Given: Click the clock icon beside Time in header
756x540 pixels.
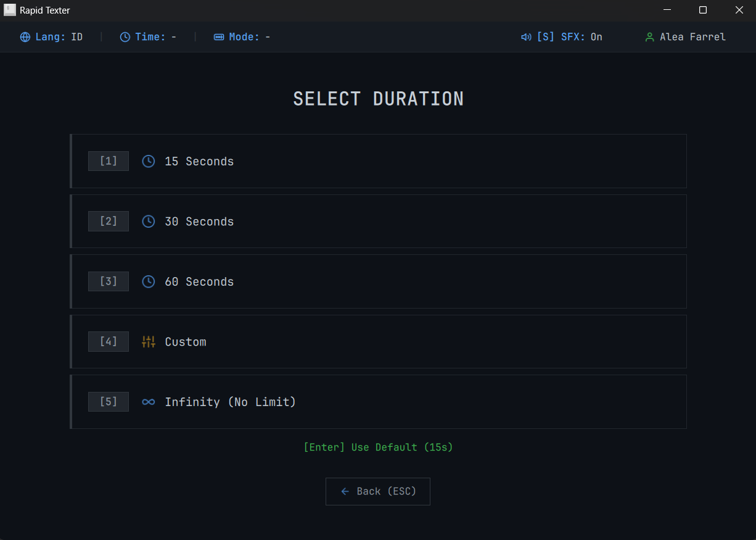Looking at the screenshot, I should click(125, 37).
